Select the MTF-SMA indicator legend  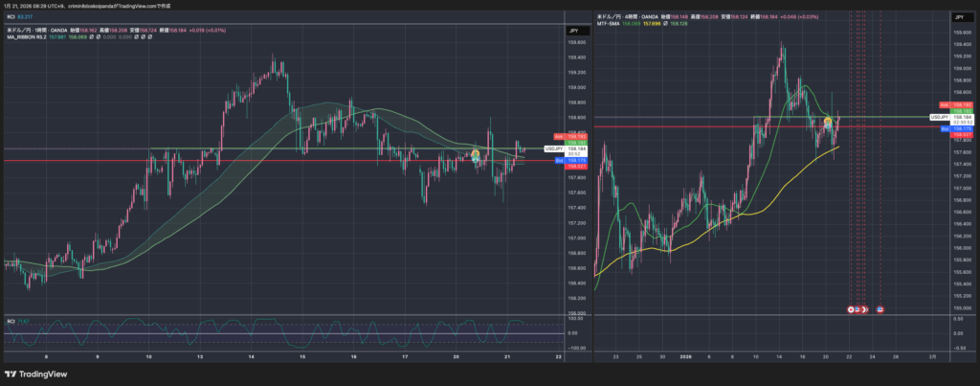click(x=610, y=24)
